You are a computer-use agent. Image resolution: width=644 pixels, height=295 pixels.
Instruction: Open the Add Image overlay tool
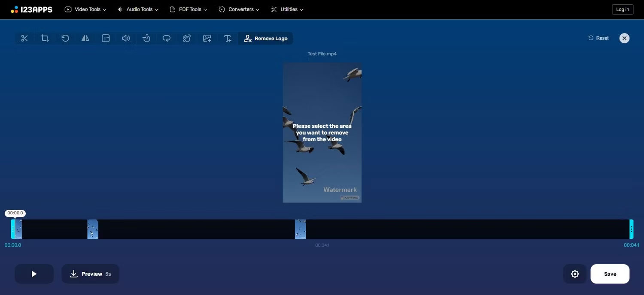tap(207, 38)
